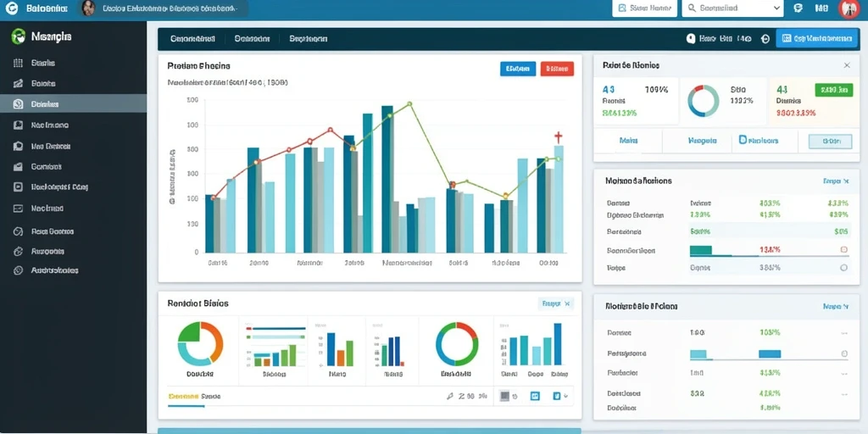Click the pencil edit icon below the mini charts
This screenshot has width=868, height=434.
point(450,397)
